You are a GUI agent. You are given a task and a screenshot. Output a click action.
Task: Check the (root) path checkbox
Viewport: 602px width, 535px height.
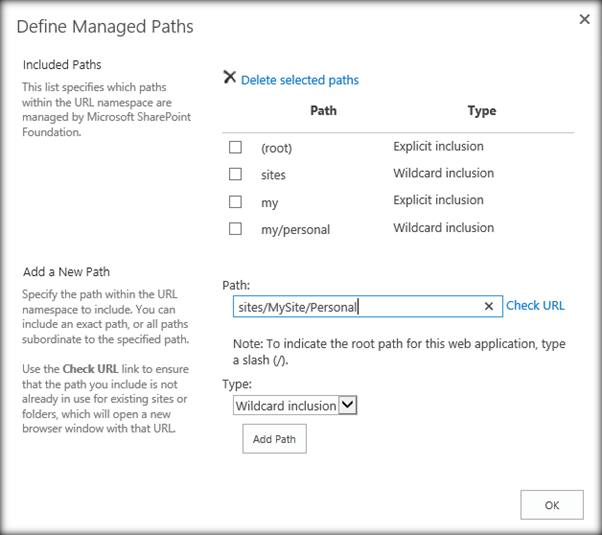pyautogui.click(x=236, y=147)
